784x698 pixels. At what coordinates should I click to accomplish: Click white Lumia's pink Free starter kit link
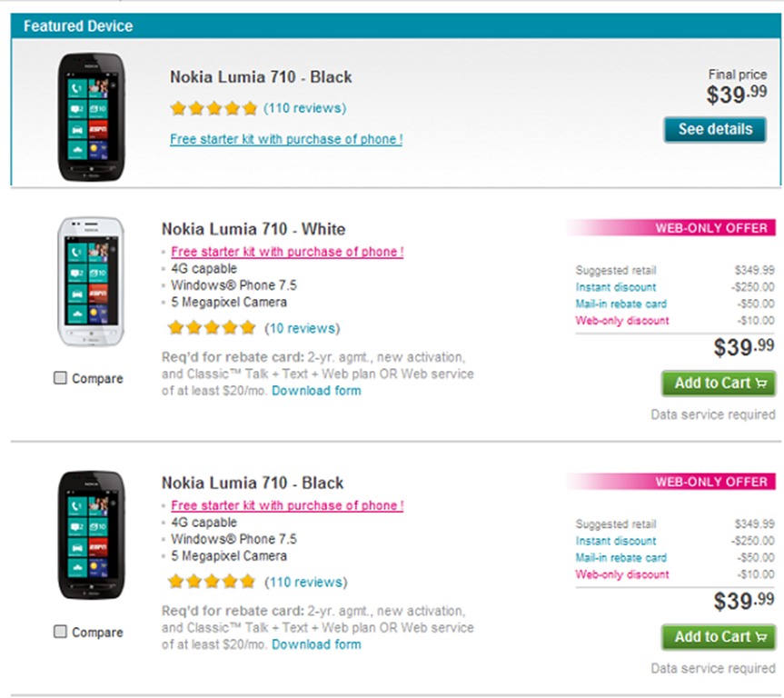pos(287,252)
